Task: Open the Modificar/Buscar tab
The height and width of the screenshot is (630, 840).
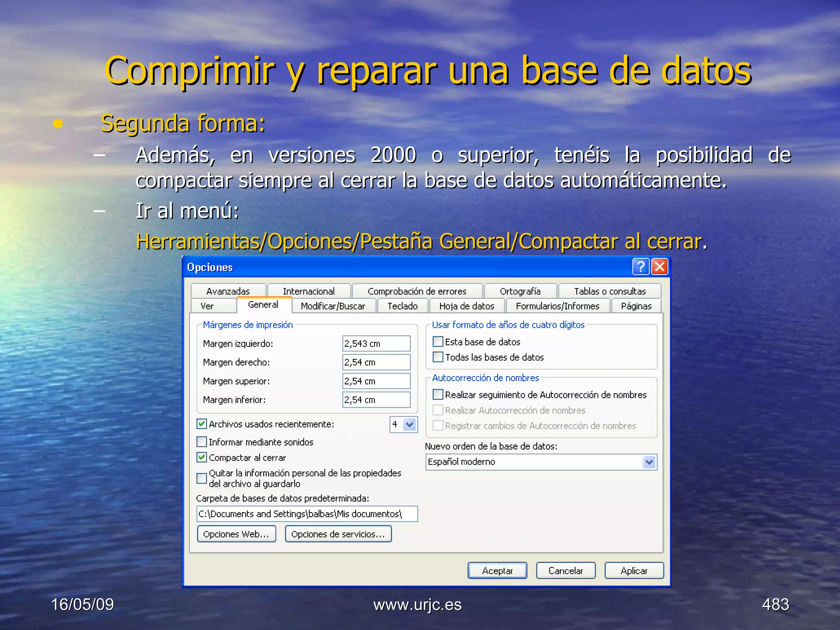Action: [x=333, y=306]
